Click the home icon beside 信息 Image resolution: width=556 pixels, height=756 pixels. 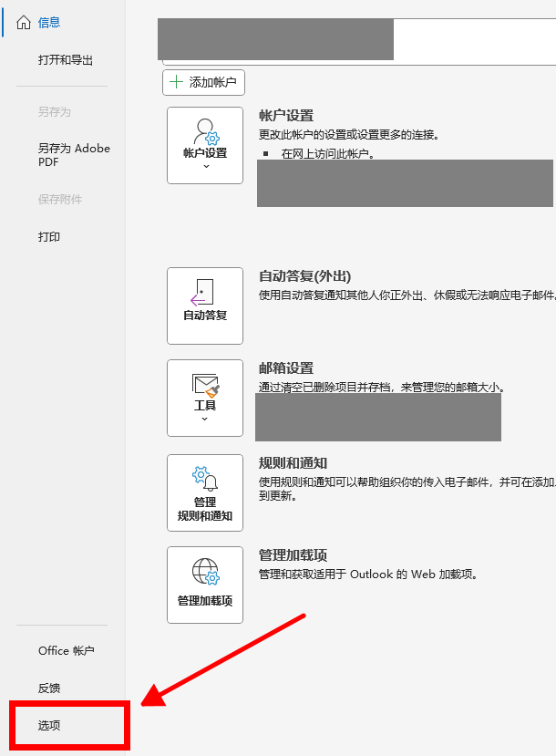coord(24,23)
